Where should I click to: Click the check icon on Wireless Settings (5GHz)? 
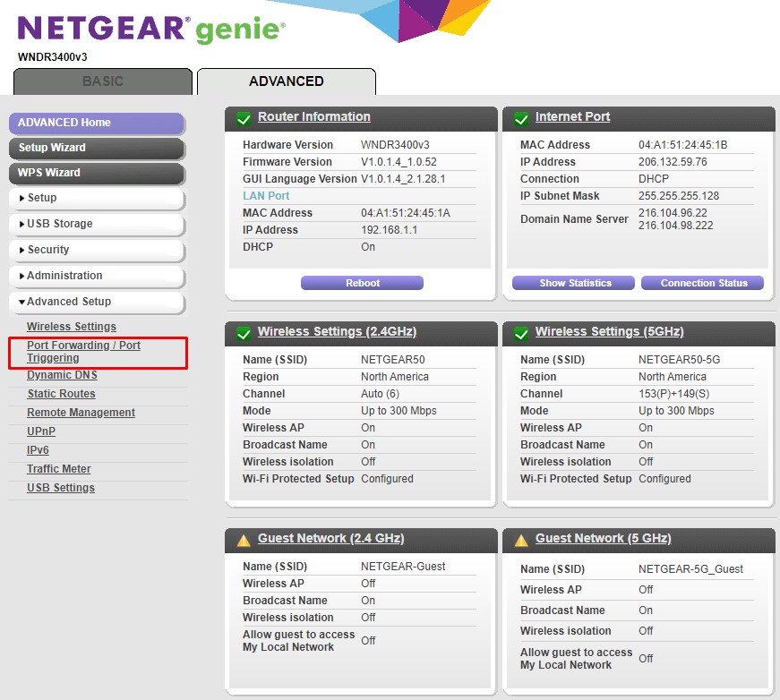point(521,334)
